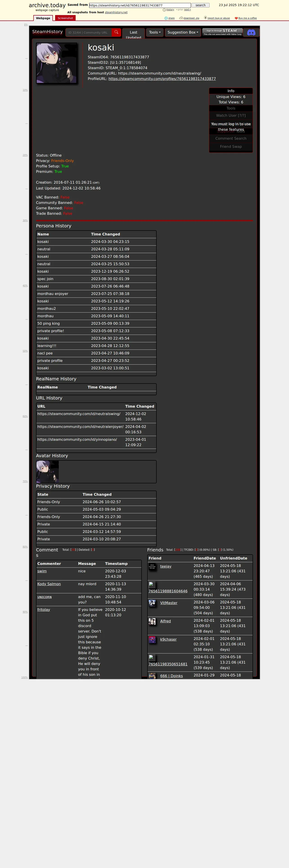Screen dimensions: 289x868
Task: Open k9chaser's friend avatar
Action: pos(152,640)
